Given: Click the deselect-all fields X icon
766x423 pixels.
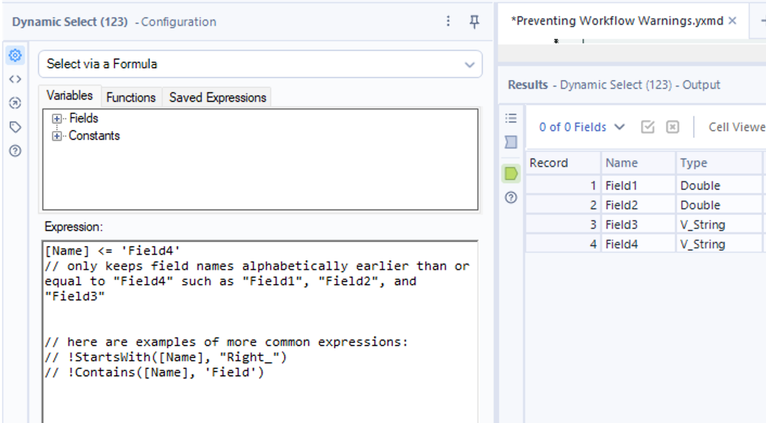Looking at the screenshot, I should pyautogui.click(x=673, y=127).
